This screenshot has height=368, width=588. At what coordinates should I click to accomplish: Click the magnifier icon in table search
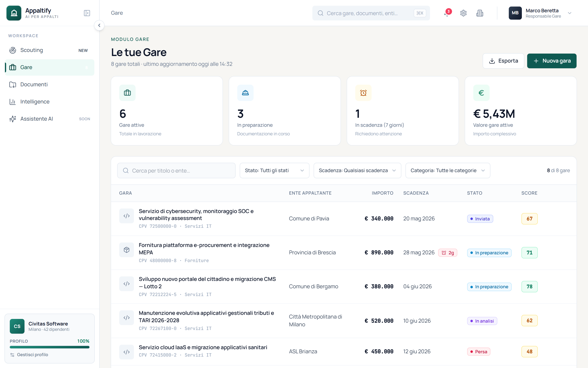(126, 171)
